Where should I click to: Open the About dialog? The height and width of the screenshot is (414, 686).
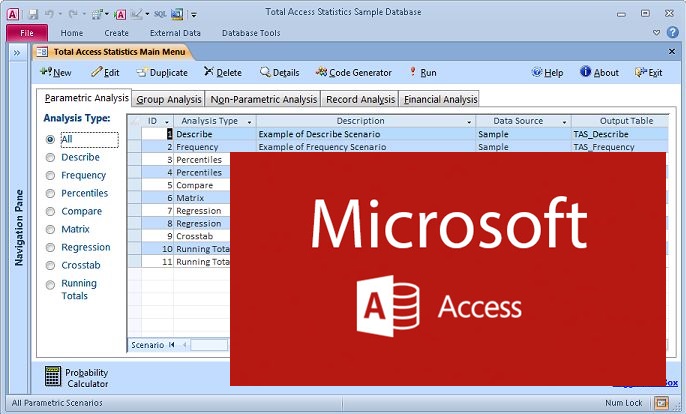point(599,72)
